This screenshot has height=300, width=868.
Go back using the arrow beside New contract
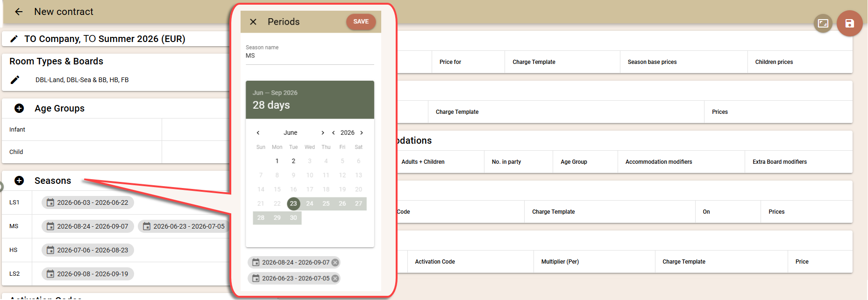(x=19, y=12)
